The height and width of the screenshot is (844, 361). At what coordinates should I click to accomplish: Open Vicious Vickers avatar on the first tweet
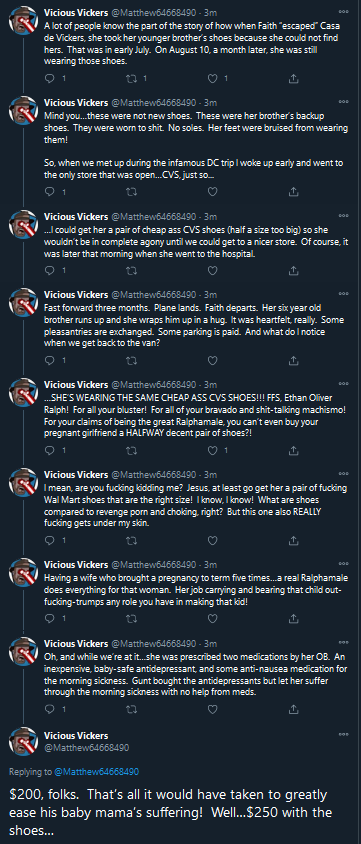click(x=23, y=22)
